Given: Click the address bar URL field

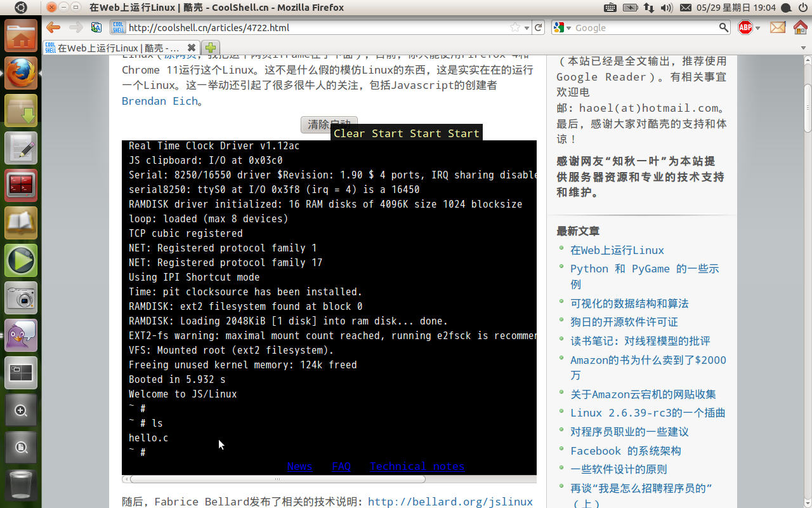Looking at the screenshot, I should 317,27.
